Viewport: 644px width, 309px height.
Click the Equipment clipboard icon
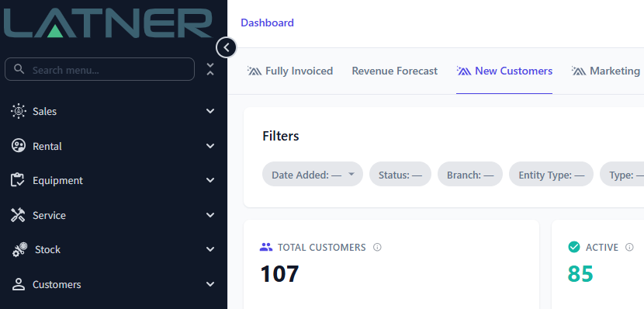pyautogui.click(x=18, y=180)
